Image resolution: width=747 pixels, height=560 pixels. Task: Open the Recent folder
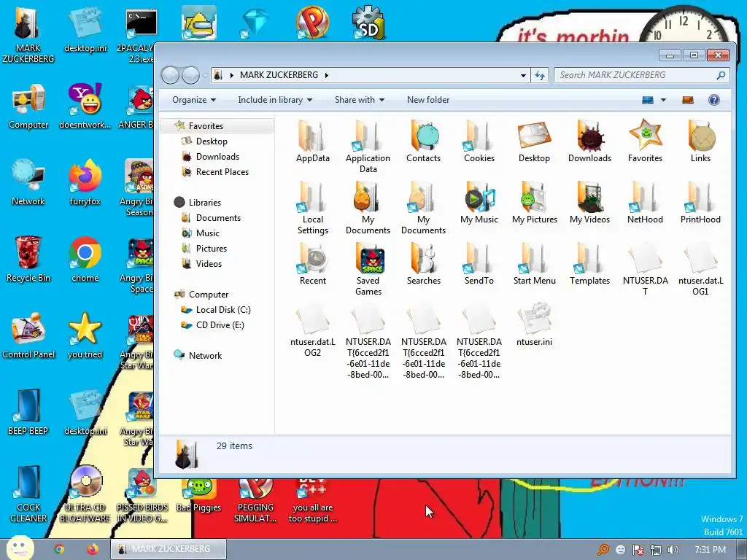[x=312, y=264]
